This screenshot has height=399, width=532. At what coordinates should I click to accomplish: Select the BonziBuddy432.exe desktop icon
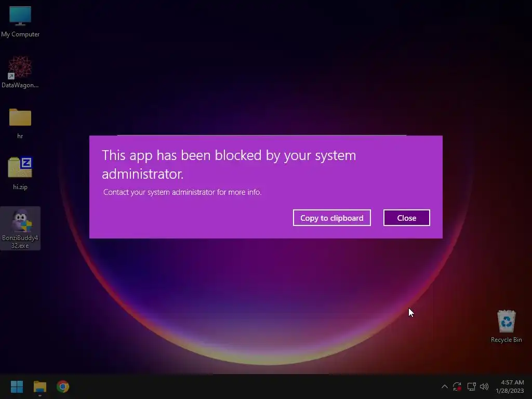pyautogui.click(x=20, y=229)
